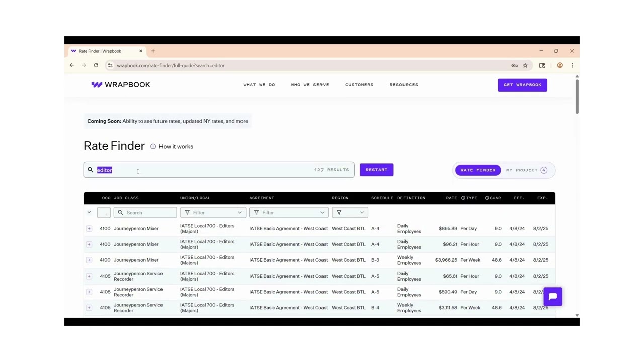
Task: Open the chat widget bubble
Action: [x=553, y=297]
